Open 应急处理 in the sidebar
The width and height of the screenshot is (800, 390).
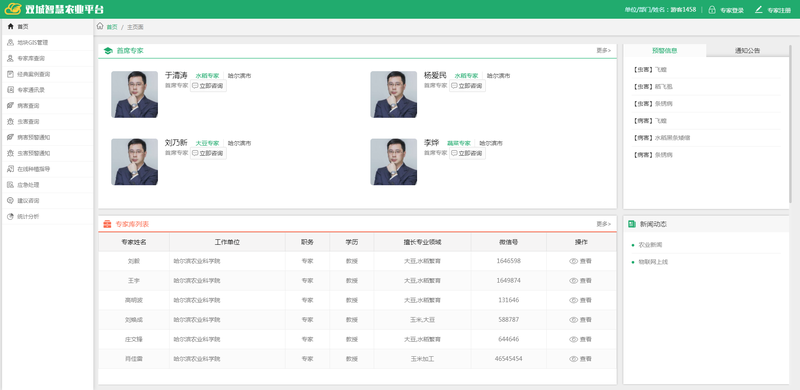click(x=47, y=185)
